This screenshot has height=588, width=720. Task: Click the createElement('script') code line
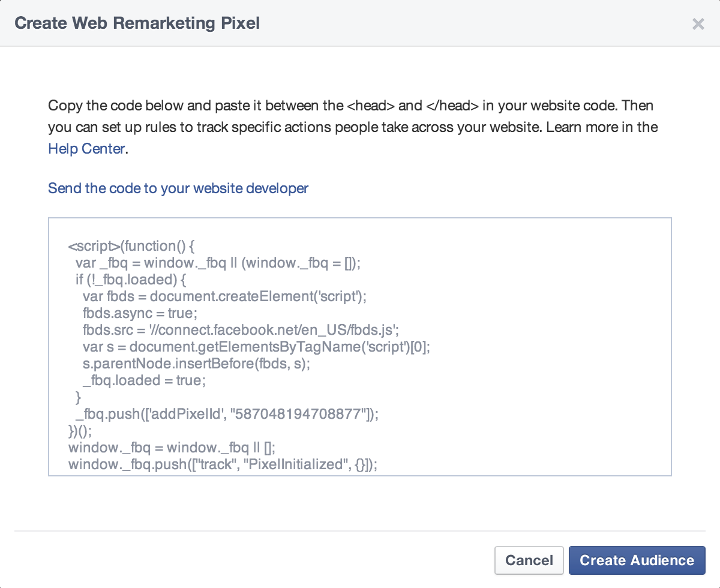[x=224, y=296]
